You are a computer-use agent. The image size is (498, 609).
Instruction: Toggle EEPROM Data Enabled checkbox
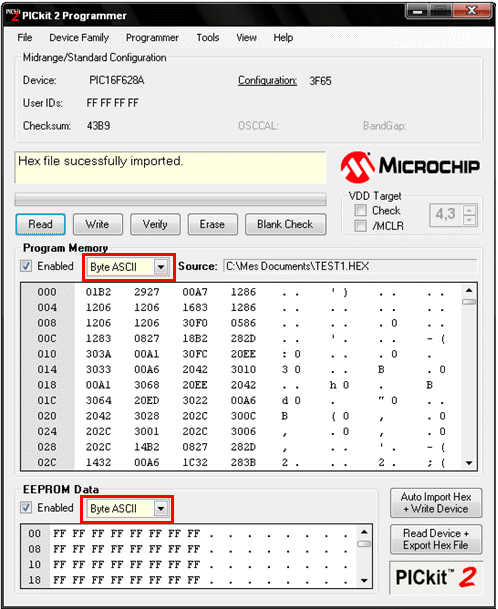pos(26,507)
